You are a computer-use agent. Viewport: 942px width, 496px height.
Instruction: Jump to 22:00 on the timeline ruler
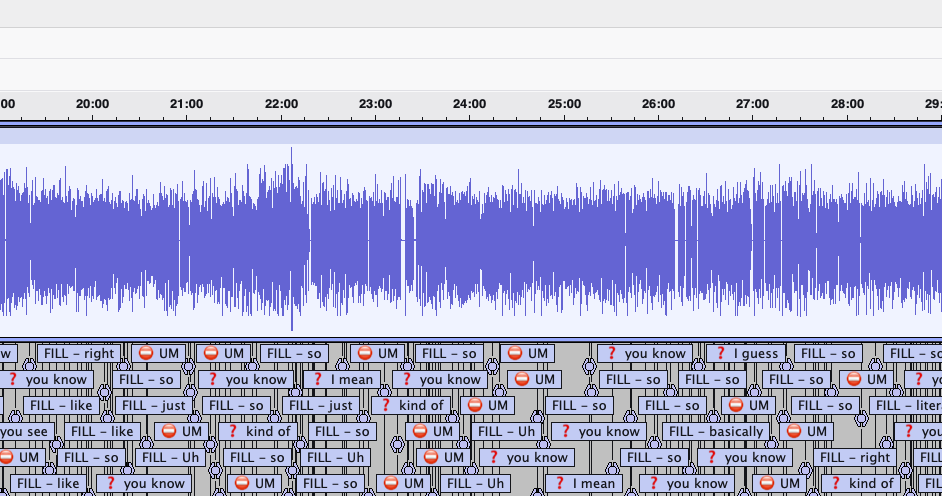tap(281, 104)
